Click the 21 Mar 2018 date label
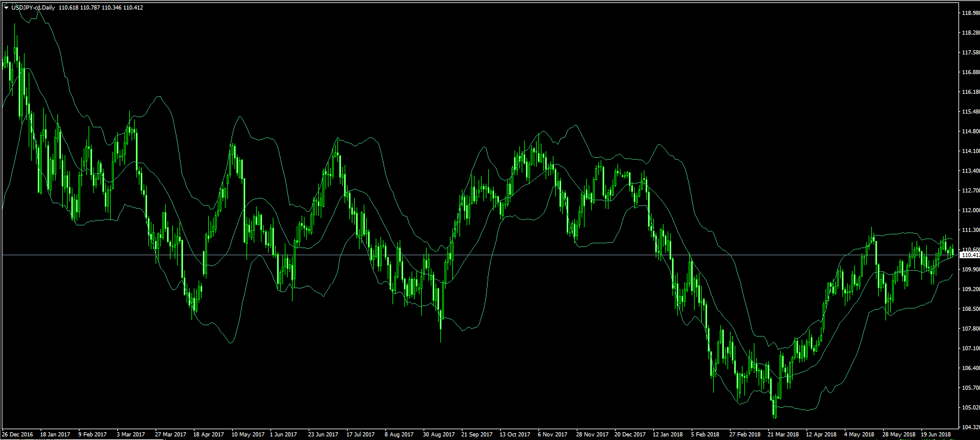Viewport: 980px width, 440px height. [x=783, y=435]
